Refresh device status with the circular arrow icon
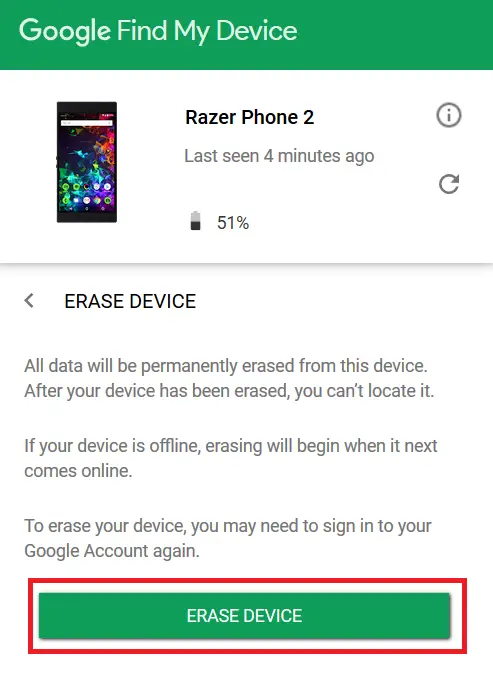493x700 pixels. tap(448, 184)
